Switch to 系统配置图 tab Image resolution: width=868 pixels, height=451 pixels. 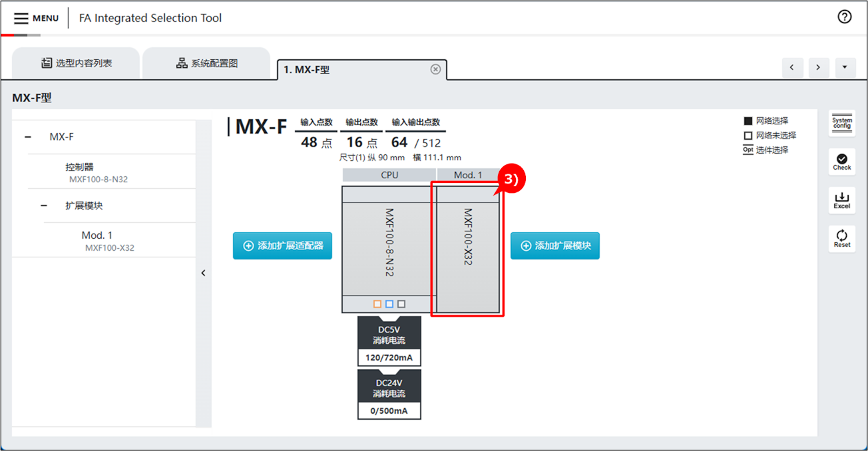click(206, 63)
